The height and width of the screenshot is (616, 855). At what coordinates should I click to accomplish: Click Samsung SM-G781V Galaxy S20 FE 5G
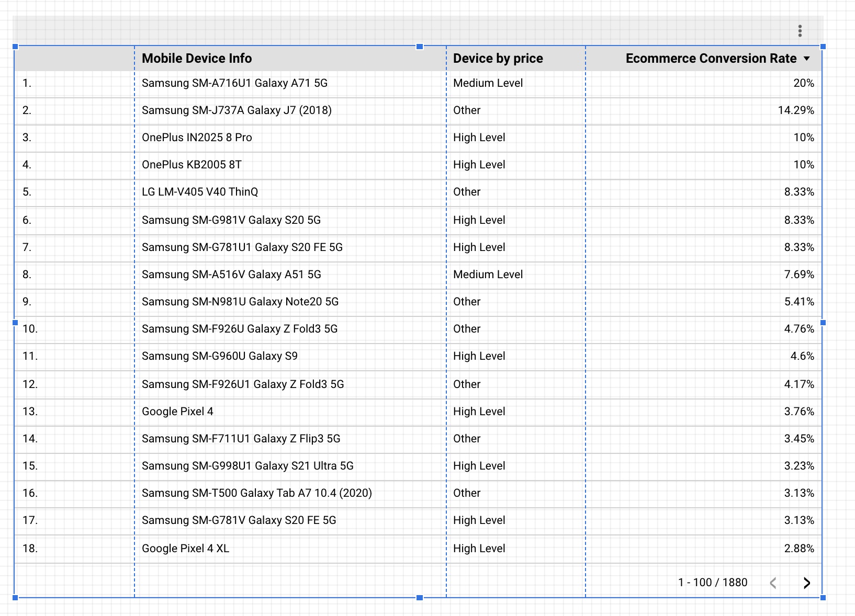point(239,520)
